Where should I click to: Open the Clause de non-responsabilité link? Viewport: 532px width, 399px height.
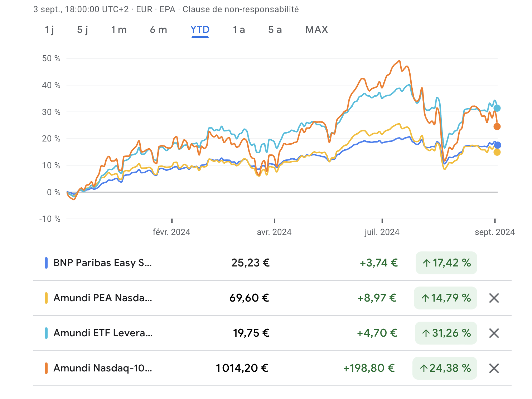click(x=241, y=9)
